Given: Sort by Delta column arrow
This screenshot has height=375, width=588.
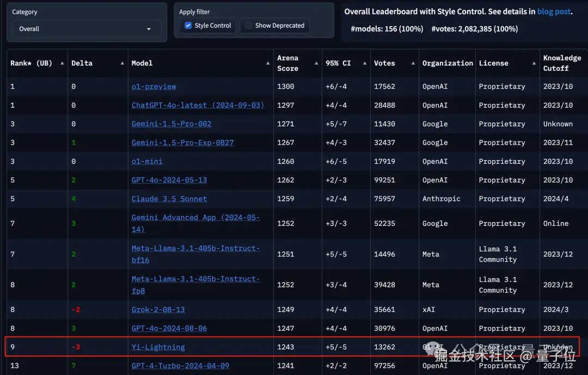Looking at the screenshot, I should coord(122,63).
